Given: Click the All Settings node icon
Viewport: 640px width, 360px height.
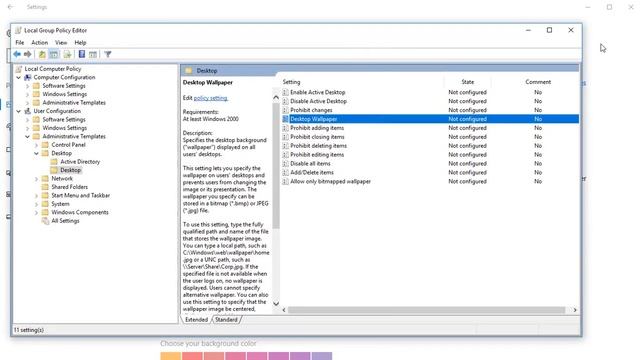Looking at the screenshot, I should [45, 221].
